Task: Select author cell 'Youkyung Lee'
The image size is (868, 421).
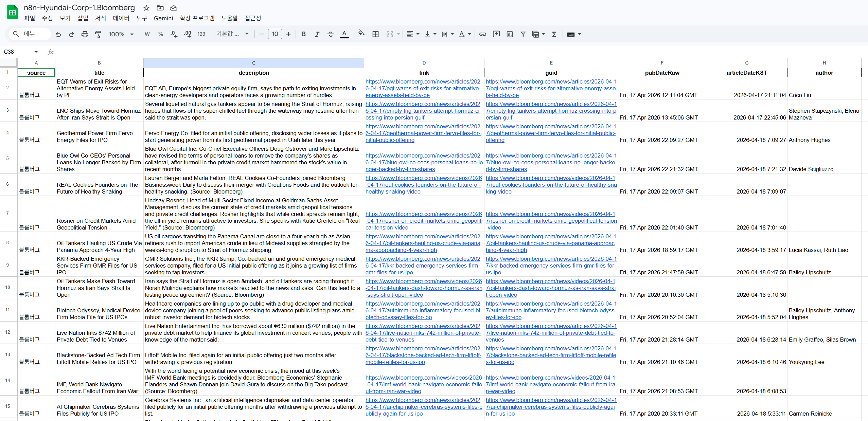Action: point(824,355)
